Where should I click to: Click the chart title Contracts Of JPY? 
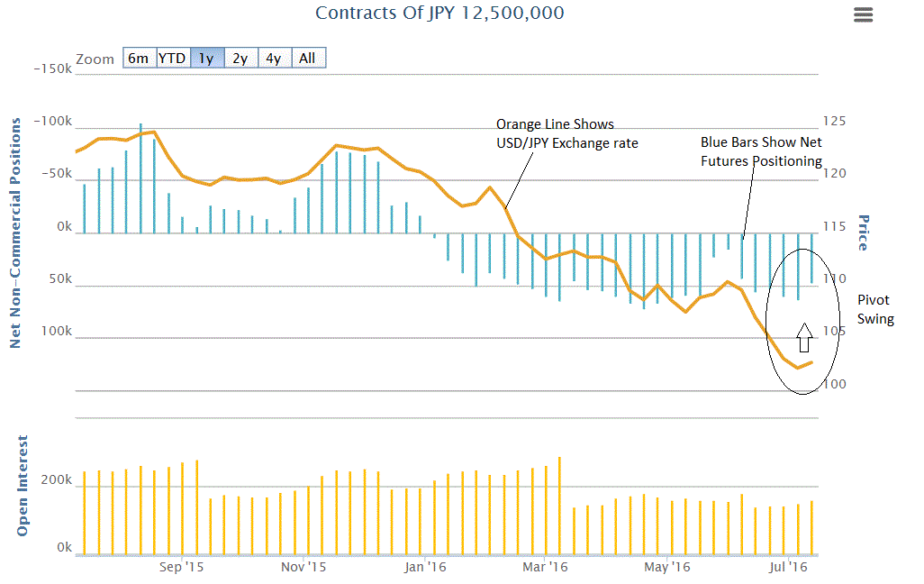tap(439, 13)
